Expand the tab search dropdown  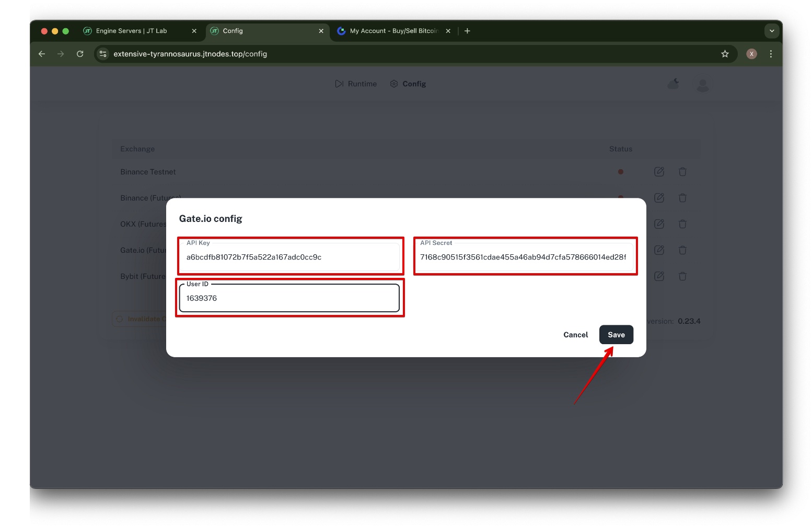[x=772, y=31]
